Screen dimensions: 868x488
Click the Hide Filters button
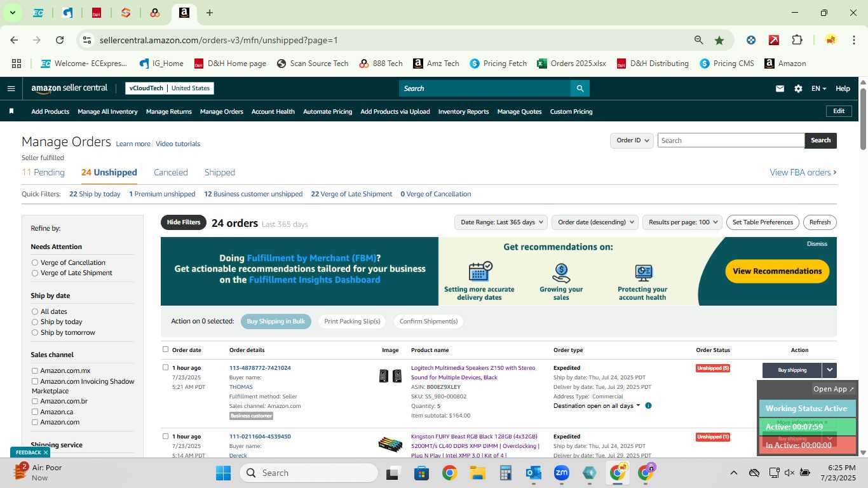click(184, 222)
